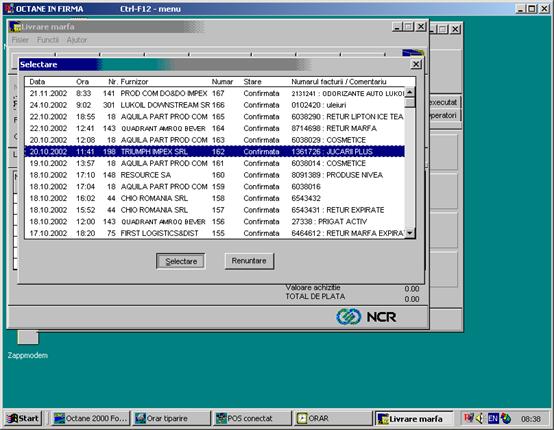Click the taskbar clock 08:38

coord(531,419)
